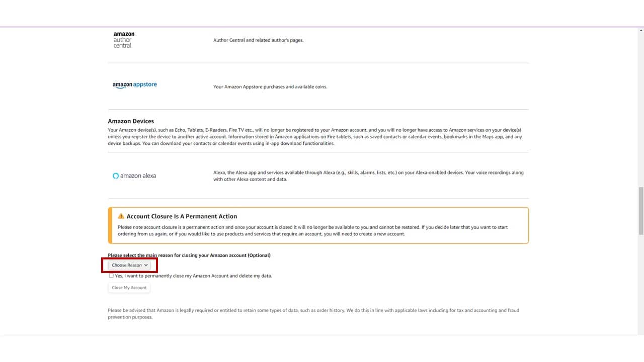The image size is (644, 362).
Task: Tick the permanently close my account checkbox
Action: coord(111,276)
